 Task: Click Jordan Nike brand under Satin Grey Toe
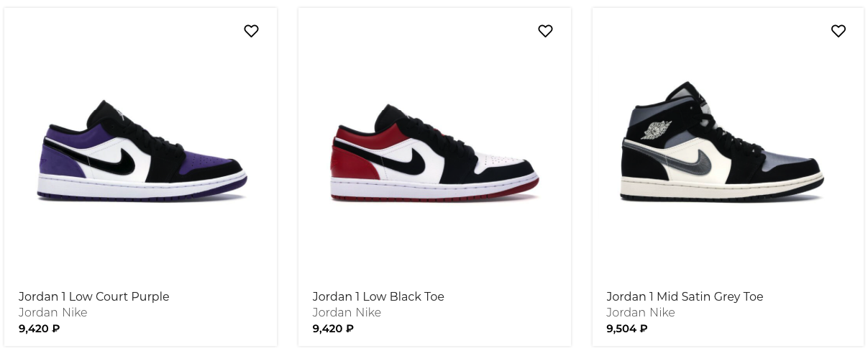click(x=641, y=312)
